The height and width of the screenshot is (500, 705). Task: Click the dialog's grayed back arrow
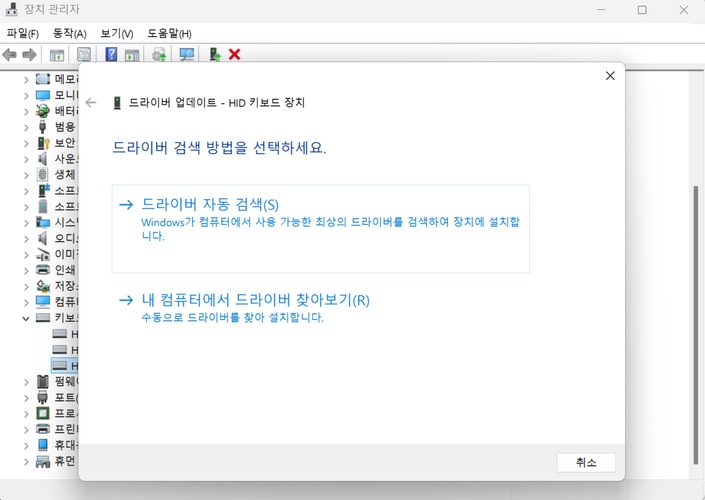[x=91, y=103]
